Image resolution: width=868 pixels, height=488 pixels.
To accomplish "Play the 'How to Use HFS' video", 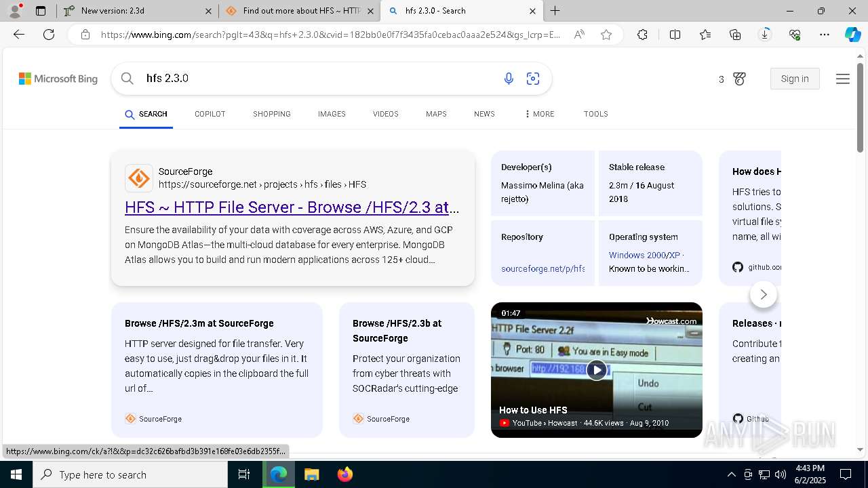I will click(597, 370).
